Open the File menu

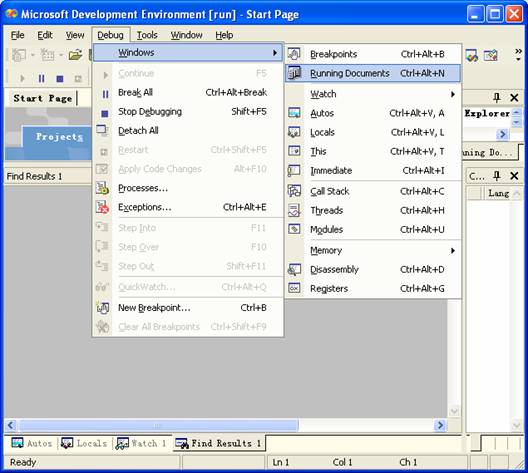[x=18, y=35]
